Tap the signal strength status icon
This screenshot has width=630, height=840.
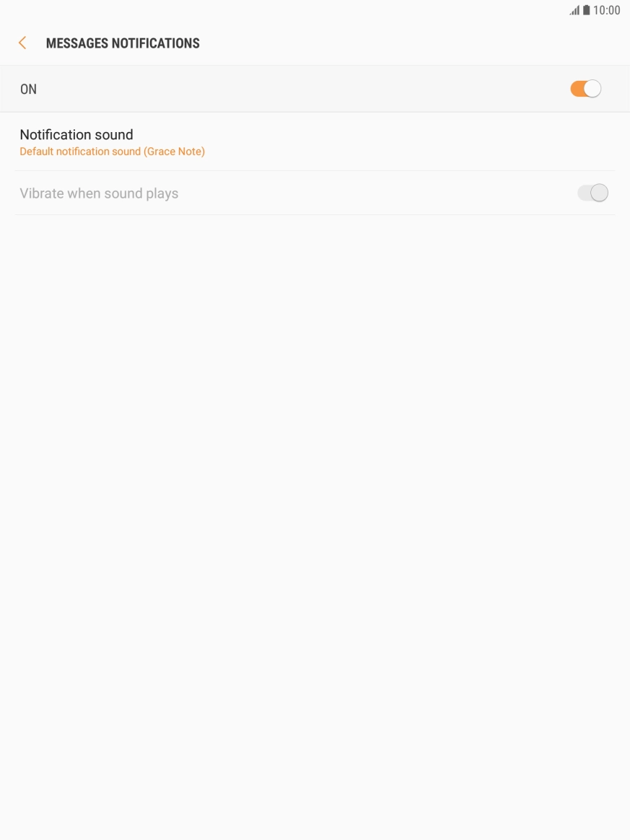click(574, 10)
